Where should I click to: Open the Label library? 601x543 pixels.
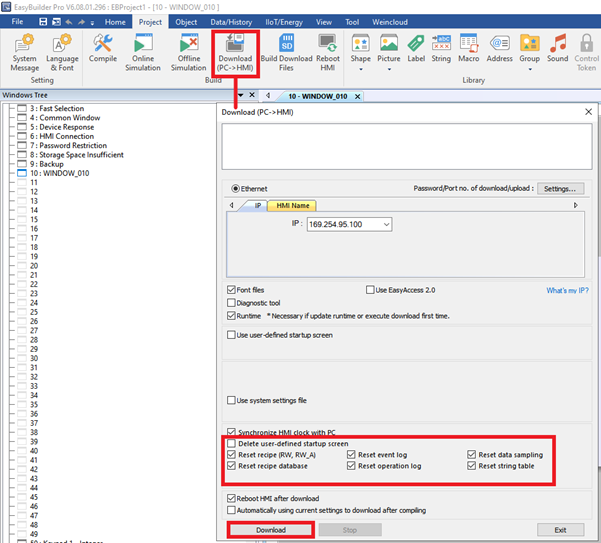coord(416,48)
